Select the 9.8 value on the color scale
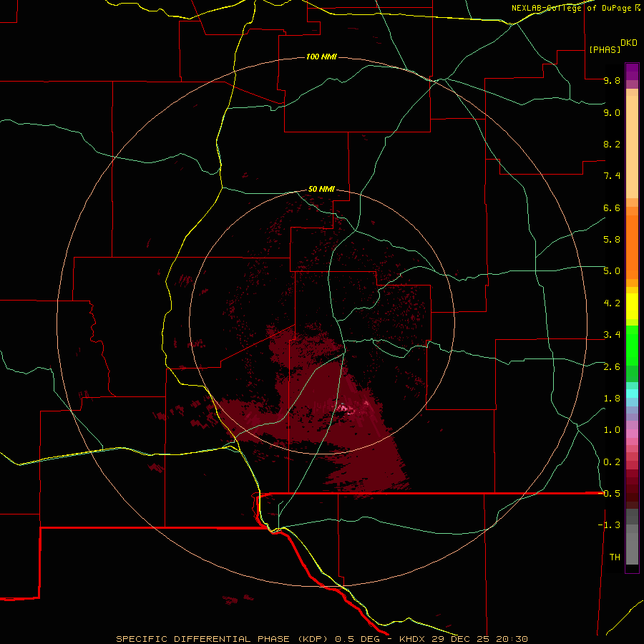Screen dimensions: 644x644 [612, 80]
